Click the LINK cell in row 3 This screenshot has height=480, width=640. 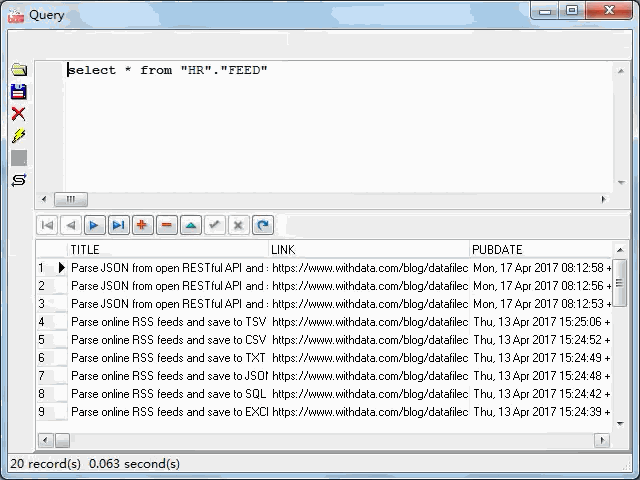pos(370,304)
